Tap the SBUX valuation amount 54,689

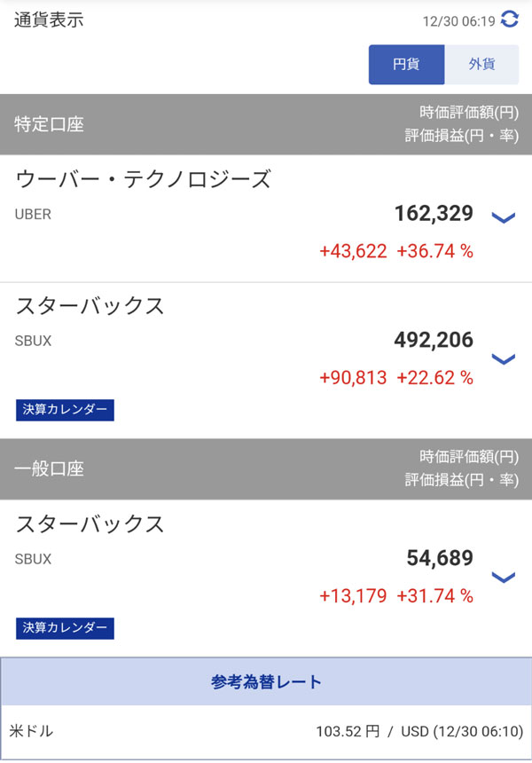point(440,558)
